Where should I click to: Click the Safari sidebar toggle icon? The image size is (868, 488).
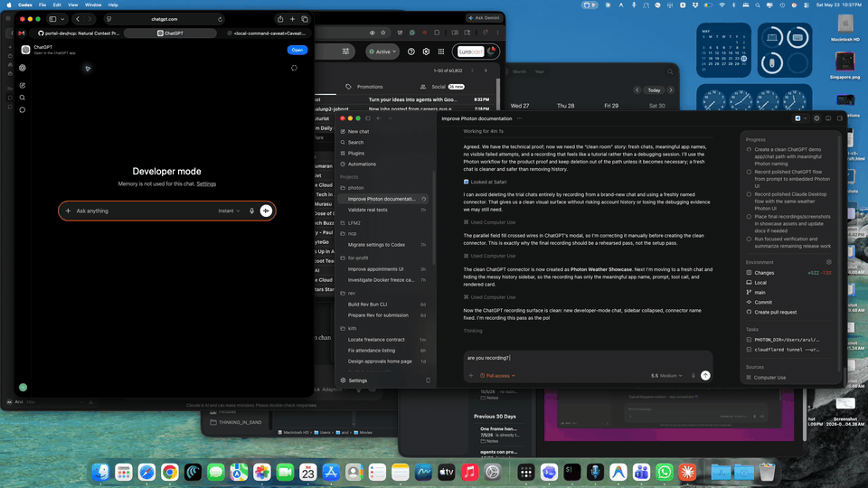click(52, 19)
